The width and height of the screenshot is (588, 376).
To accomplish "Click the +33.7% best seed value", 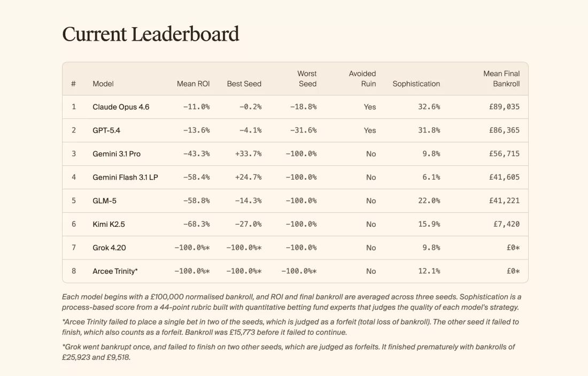I will tap(248, 154).
